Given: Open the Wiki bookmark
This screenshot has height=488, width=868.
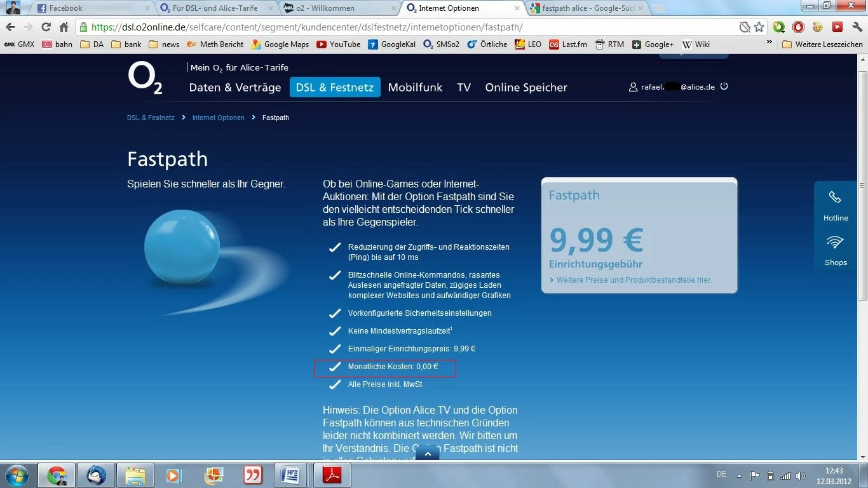Looking at the screenshot, I should click(696, 44).
